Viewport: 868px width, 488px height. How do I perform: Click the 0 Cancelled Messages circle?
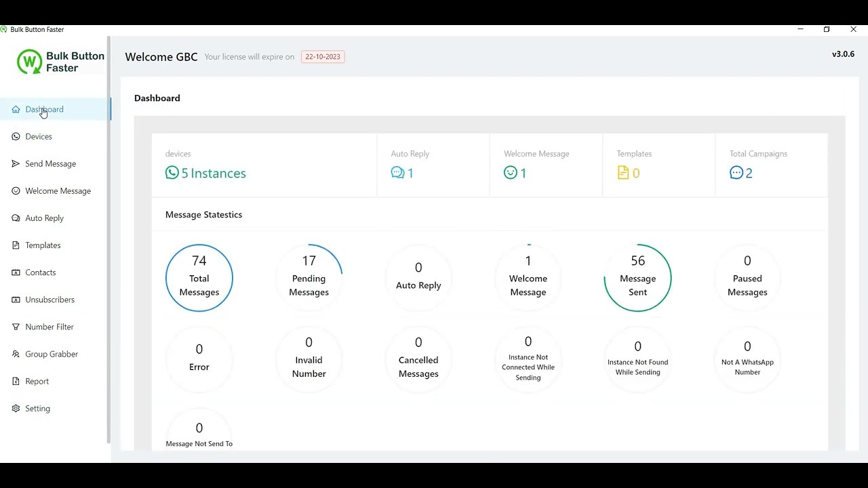pos(418,359)
